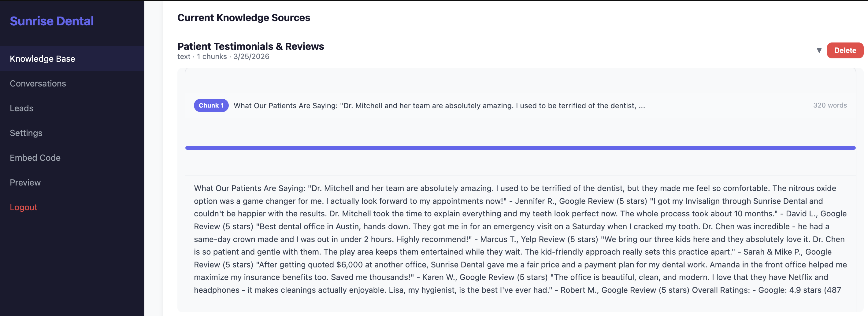Delete the Patient Testimonials source

(845, 50)
